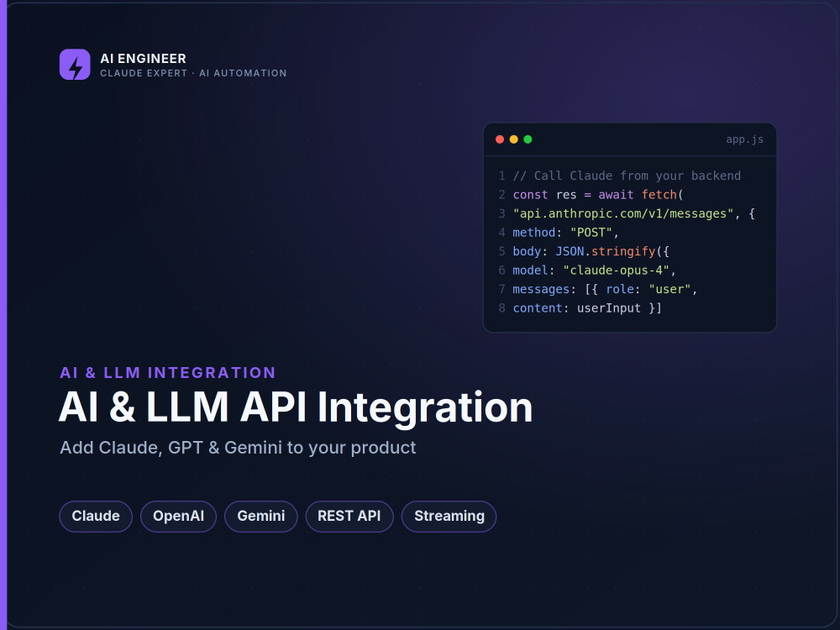
Task: Click the AI & LLM API Integration headline
Action: (x=296, y=408)
